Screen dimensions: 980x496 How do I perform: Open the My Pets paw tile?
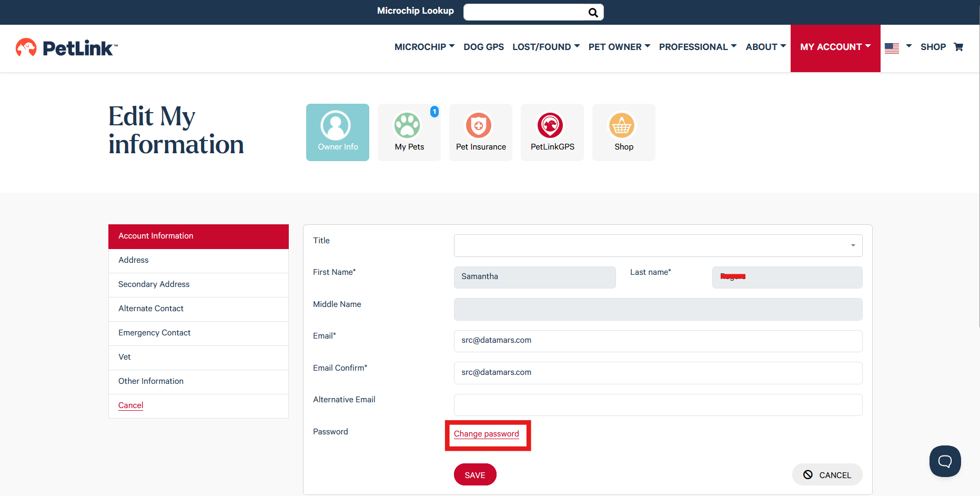(409, 132)
